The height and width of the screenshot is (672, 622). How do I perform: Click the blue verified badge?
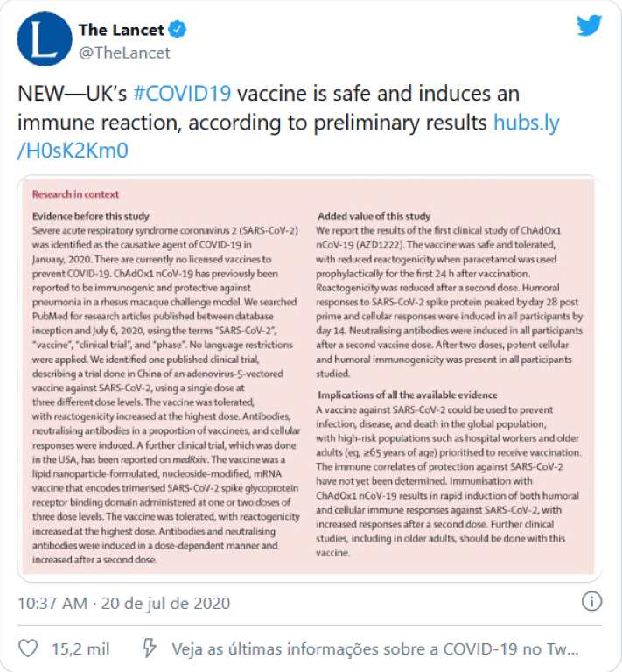tap(177, 30)
